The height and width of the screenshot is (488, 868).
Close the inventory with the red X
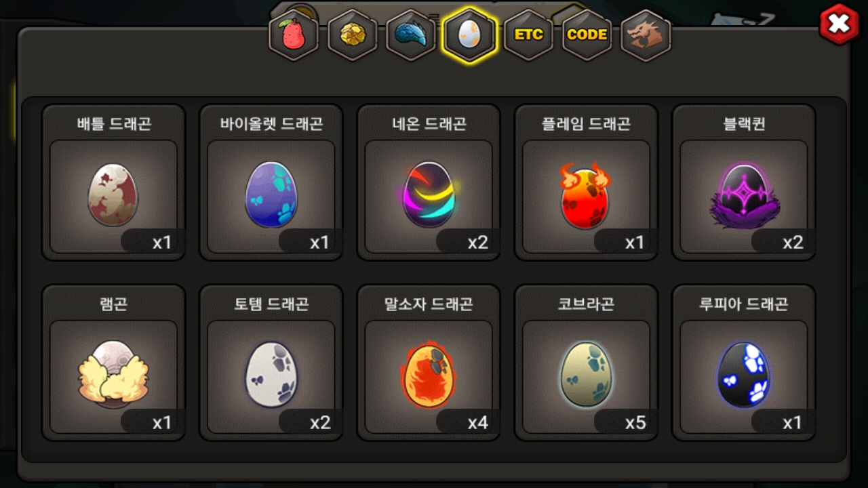840,24
